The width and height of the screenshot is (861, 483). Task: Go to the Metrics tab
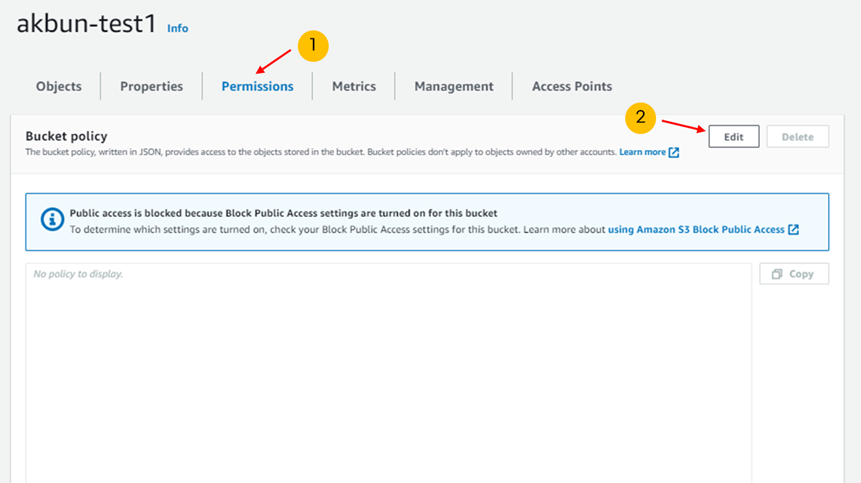tap(354, 86)
